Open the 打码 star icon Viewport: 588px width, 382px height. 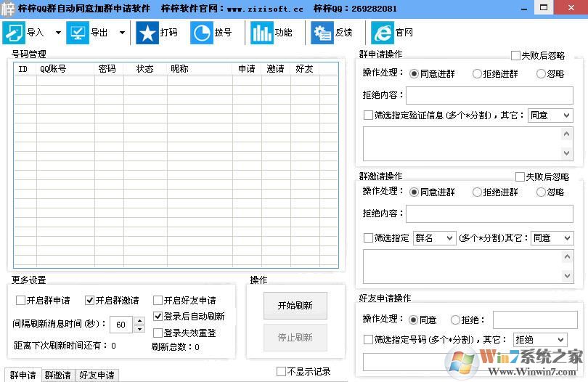pos(147,33)
